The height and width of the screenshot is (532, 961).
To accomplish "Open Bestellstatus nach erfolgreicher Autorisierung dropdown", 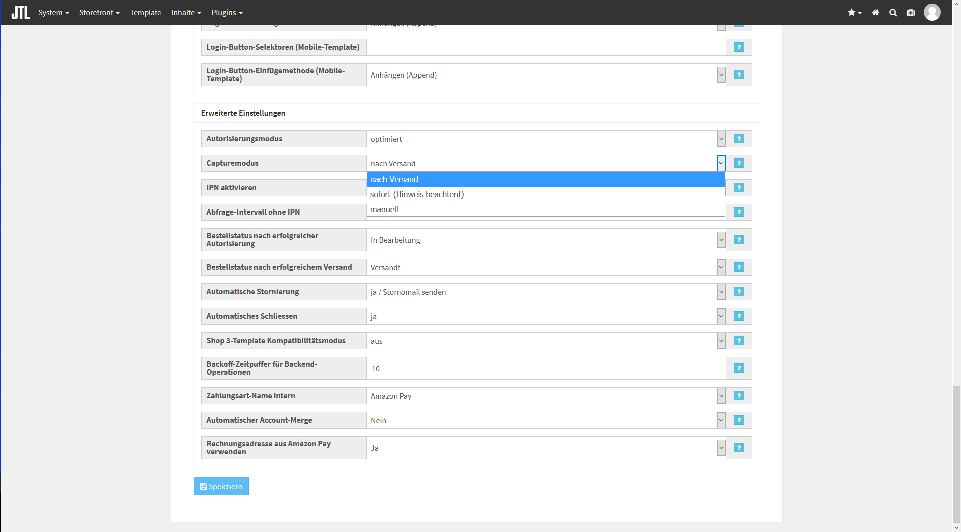I will coord(545,240).
